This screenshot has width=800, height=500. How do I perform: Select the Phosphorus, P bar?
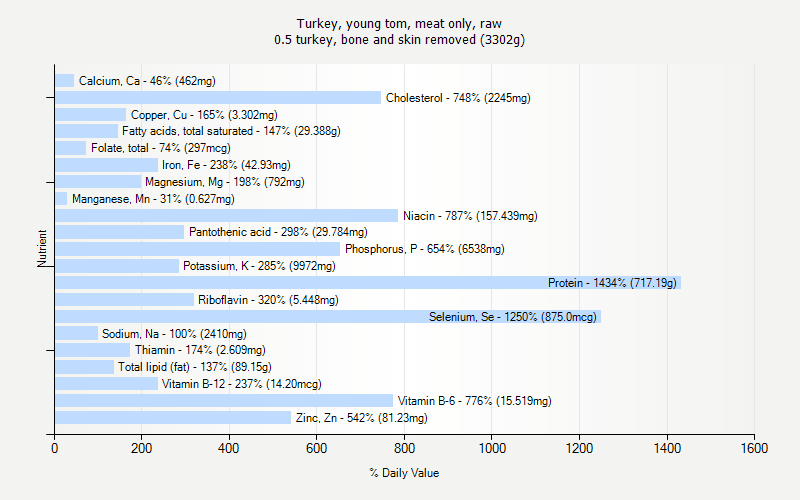[x=197, y=249]
